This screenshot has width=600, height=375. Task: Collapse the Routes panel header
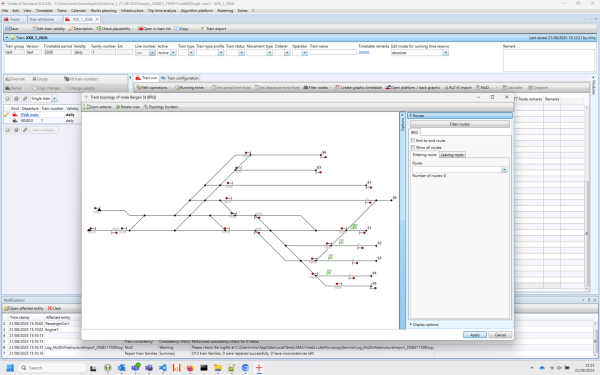click(x=460, y=116)
